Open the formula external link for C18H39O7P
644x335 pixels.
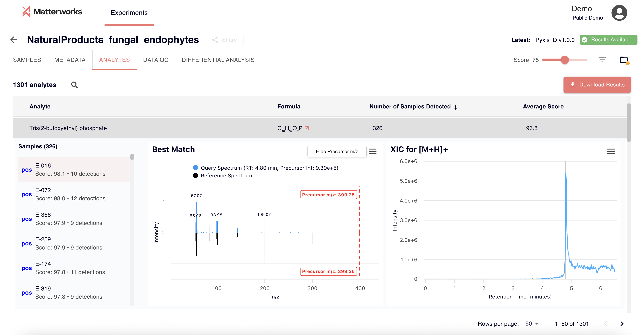(307, 128)
